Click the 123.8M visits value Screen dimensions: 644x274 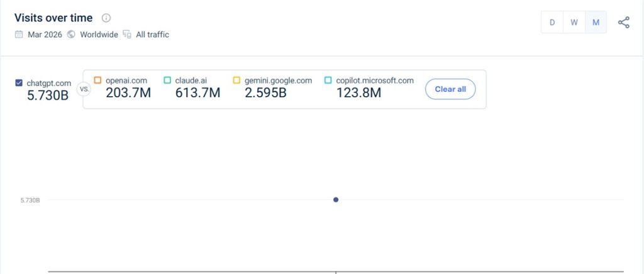pyautogui.click(x=358, y=93)
